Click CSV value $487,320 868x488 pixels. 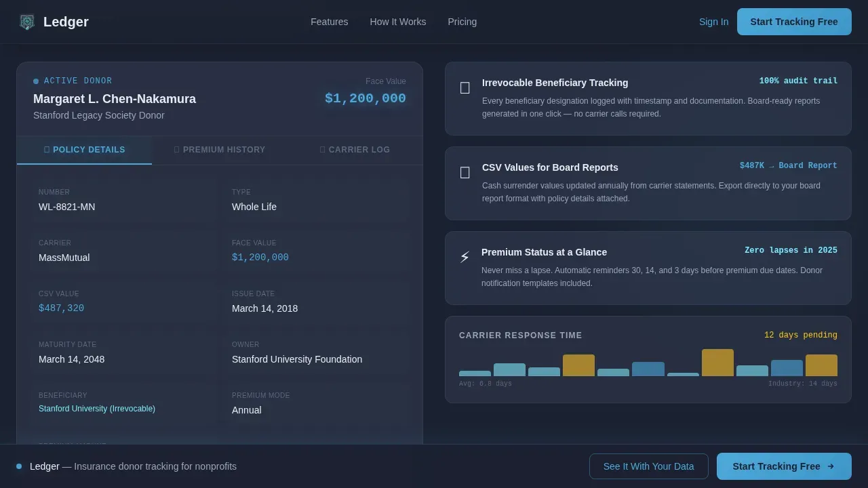pos(62,308)
